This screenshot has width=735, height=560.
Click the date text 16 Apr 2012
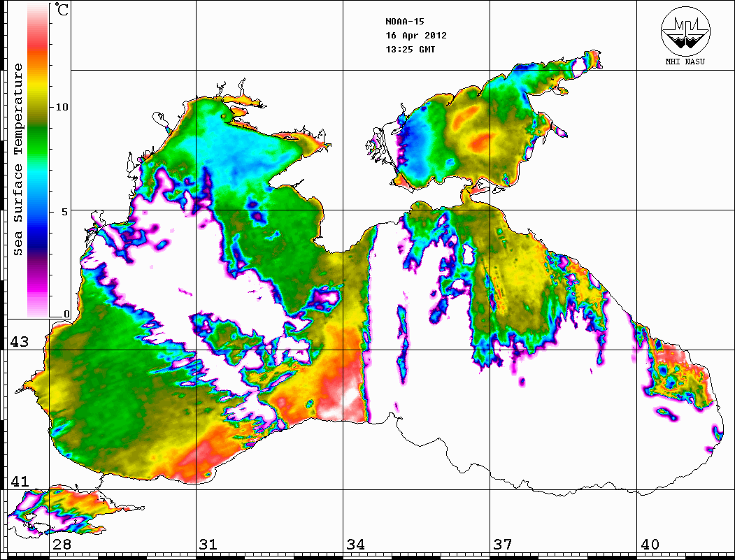pyautogui.click(x=416, y=36)
